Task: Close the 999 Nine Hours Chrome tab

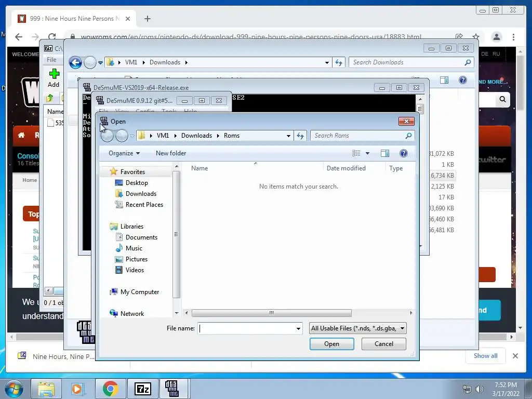Action: pyautogui.click(x=128, y=19)
